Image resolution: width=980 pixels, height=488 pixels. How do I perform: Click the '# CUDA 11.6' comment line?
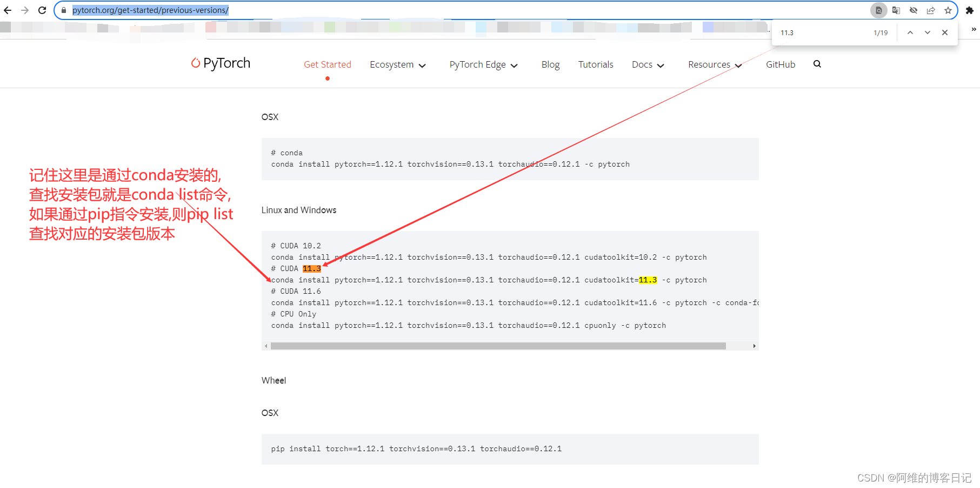[296, 291]
